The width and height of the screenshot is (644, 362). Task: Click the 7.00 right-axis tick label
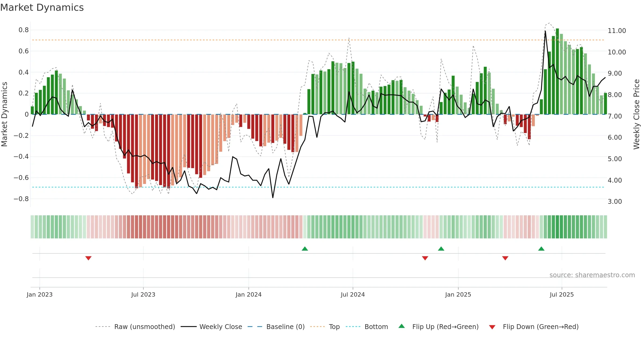[615, 116]
